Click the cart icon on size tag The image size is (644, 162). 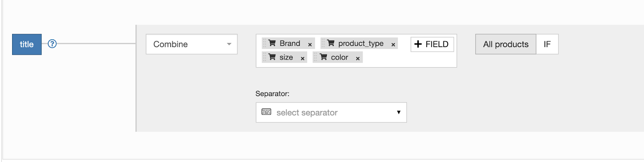pyautogui.click(x=272, y=57)
